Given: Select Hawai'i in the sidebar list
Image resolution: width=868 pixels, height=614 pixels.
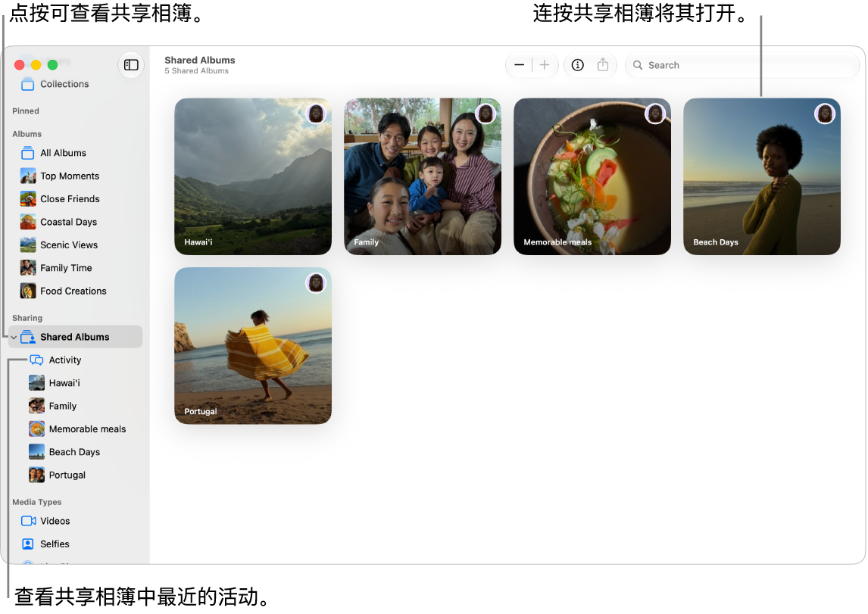Looking at the screenshot, I should tap(75, 383).
